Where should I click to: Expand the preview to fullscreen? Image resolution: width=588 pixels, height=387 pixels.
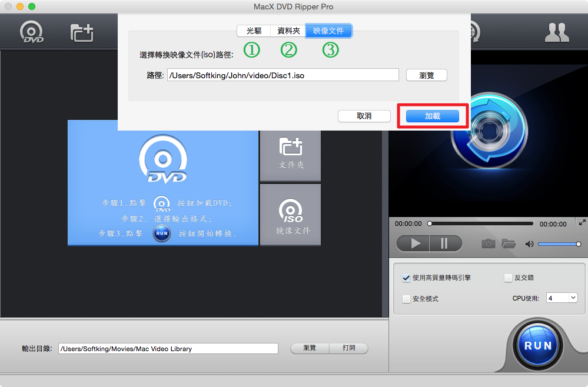click(x=582, y=222)
